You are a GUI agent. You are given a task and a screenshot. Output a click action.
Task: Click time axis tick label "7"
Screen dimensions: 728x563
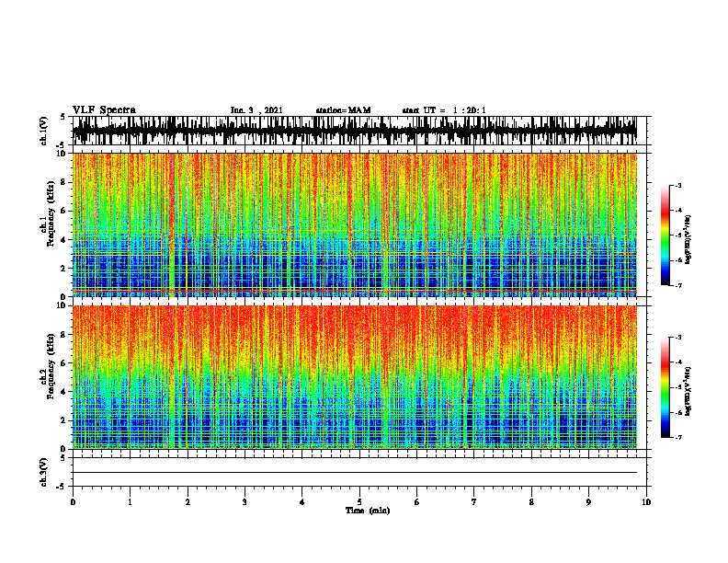pos(474,502)
